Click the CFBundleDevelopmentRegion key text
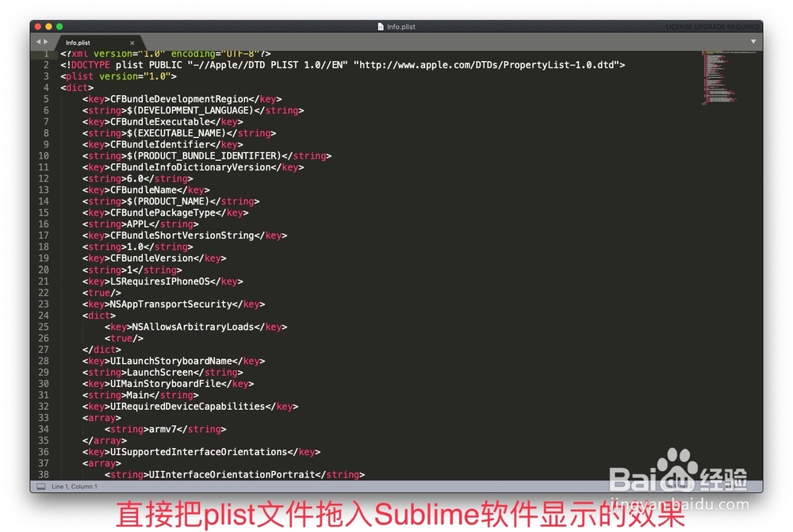Screen dimensions: 793x532 tap(179, 99)
